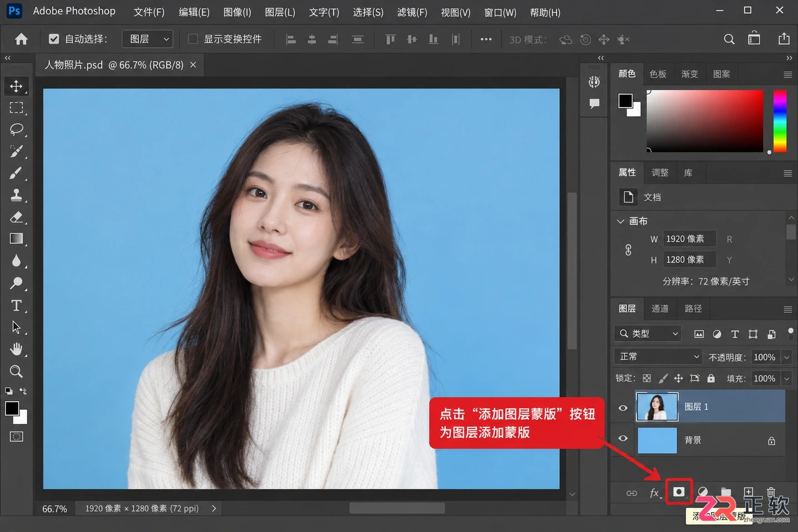Click the link layers icon
This screenshot has width=798, height=532.
coord(632,493)
